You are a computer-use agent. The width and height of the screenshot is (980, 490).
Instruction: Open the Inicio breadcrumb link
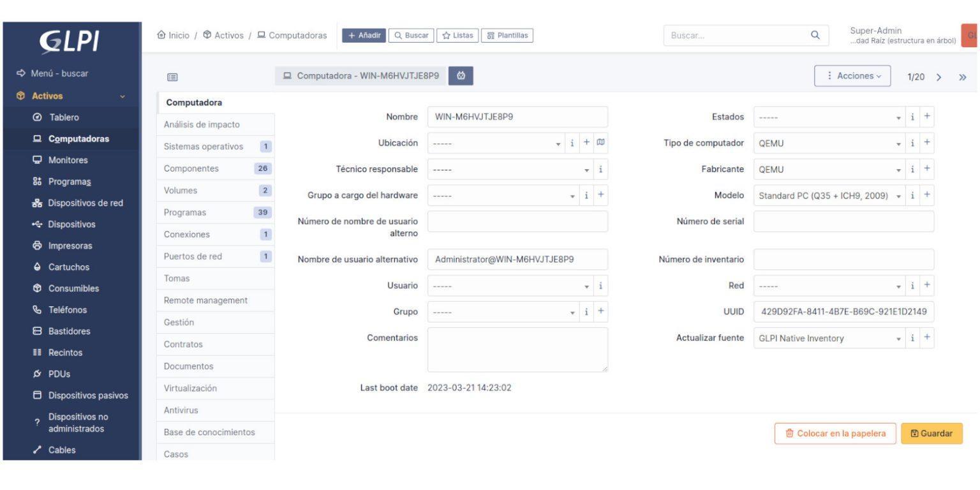coord(178,35)
